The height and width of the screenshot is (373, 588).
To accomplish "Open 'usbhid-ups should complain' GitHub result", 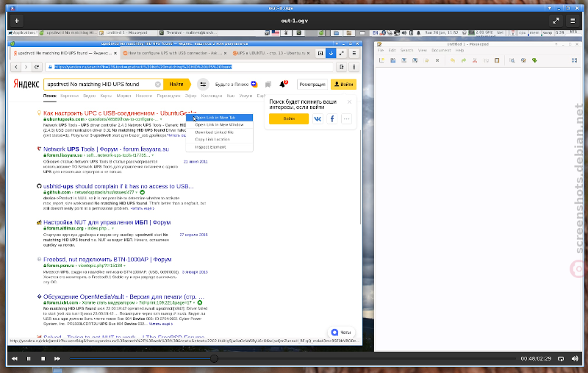I will (x=118, y=186).
